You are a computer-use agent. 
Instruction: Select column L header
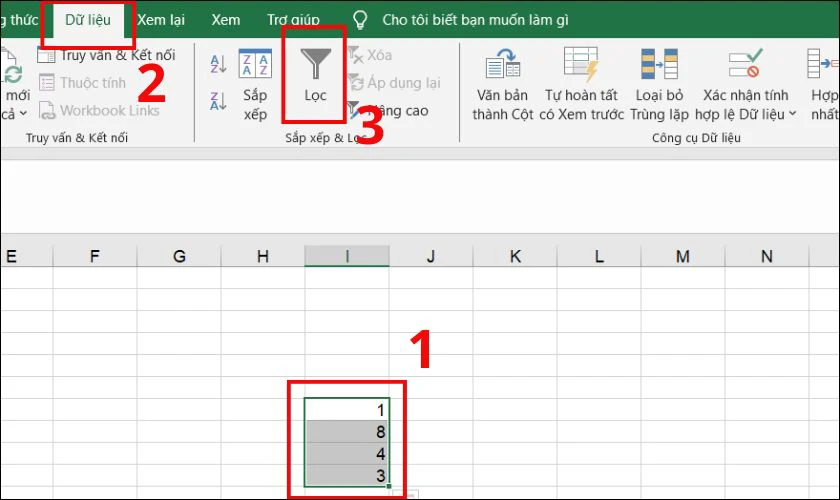click(599, 256)
